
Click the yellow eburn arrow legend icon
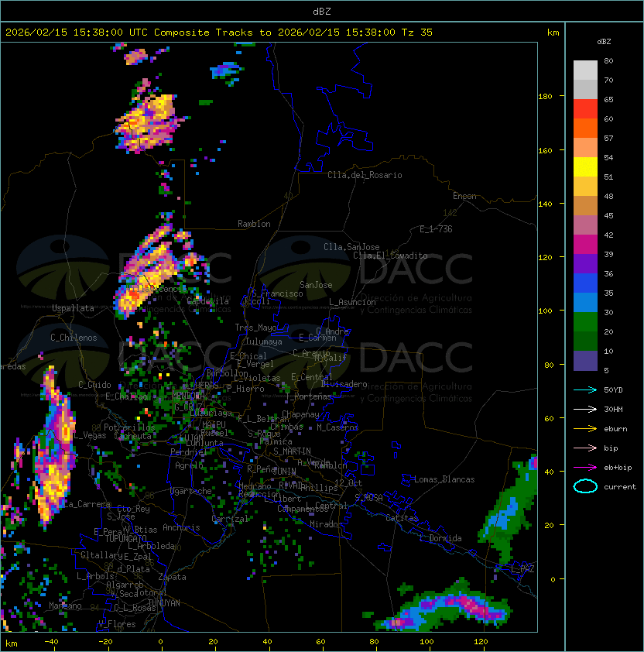585,429
